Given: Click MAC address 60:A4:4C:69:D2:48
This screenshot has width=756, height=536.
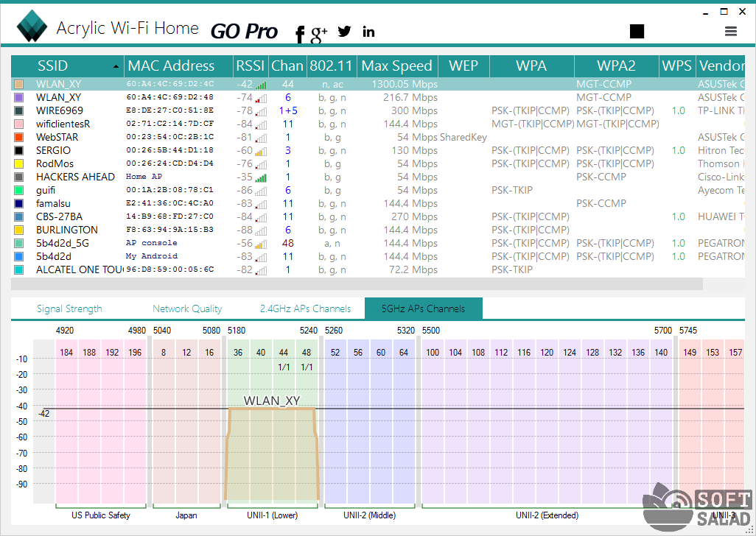Looking at the screenshot, I should pos(169,97).
